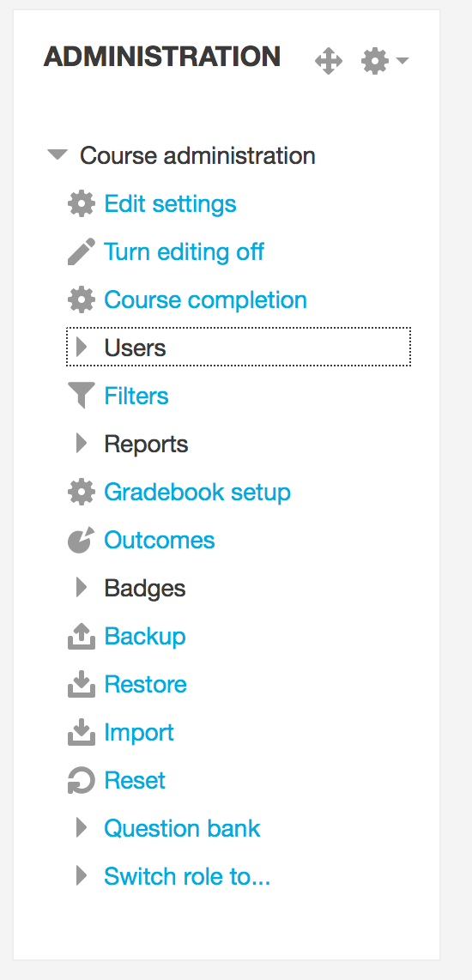Click the circular arrow icon beside Reset

tap(82, 780)
